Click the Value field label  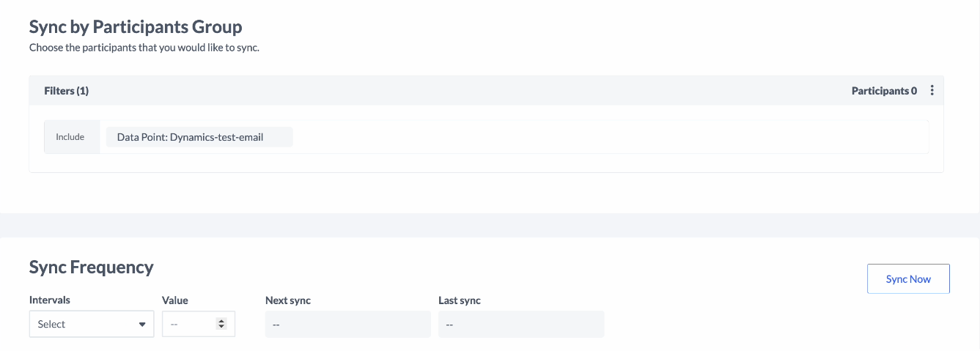[x=175, y=300]
